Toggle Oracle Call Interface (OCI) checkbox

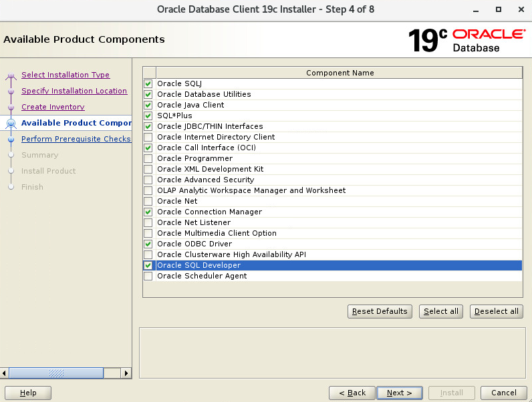click(x=148, y=148)
